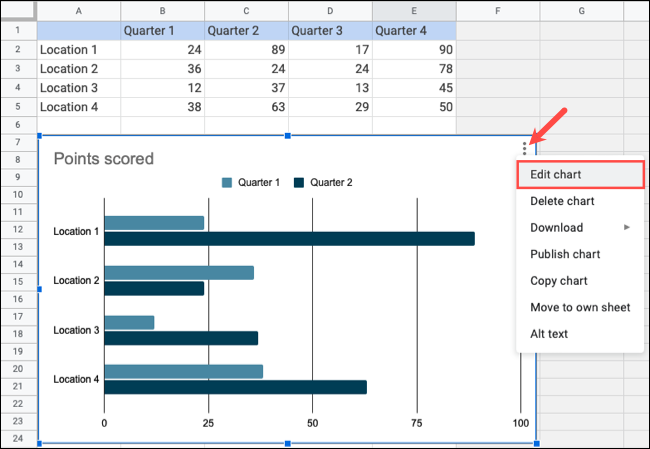Select row 10 header
Image resolution: width=650 pixels, height=449 pixels.
click(x=18, y=194)
